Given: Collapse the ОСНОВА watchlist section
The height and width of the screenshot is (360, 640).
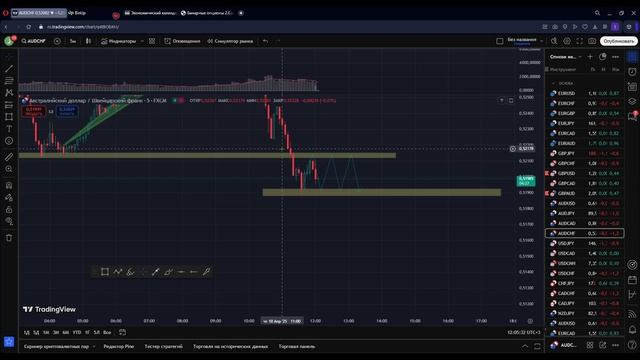Looking at the screenshot, I should 553,83.
